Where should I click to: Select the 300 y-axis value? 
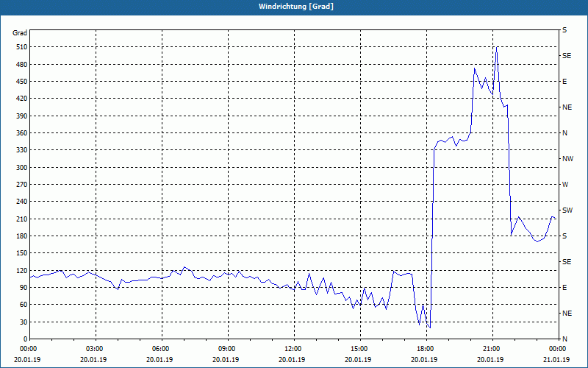point(21,168)
